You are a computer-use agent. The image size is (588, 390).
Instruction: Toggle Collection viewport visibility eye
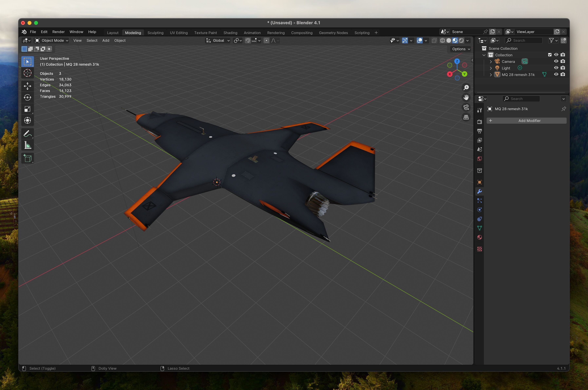click(x=556, y=55)
